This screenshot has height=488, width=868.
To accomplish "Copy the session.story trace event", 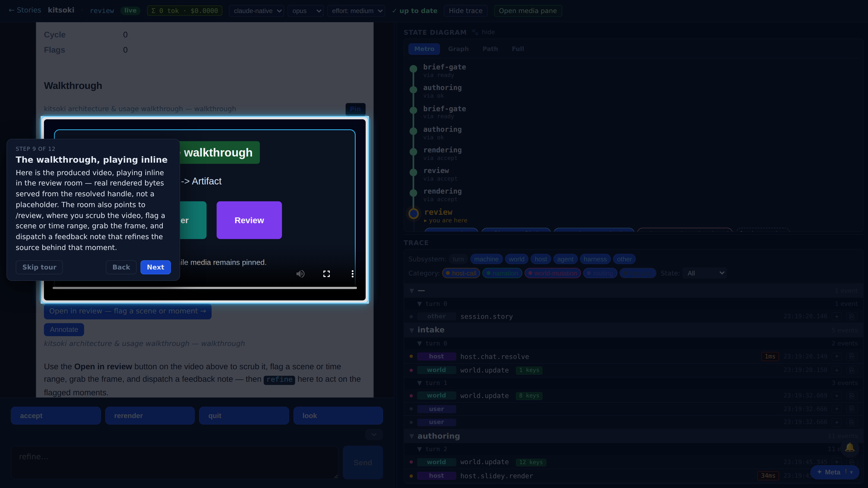I will click(x=851, y=317).
